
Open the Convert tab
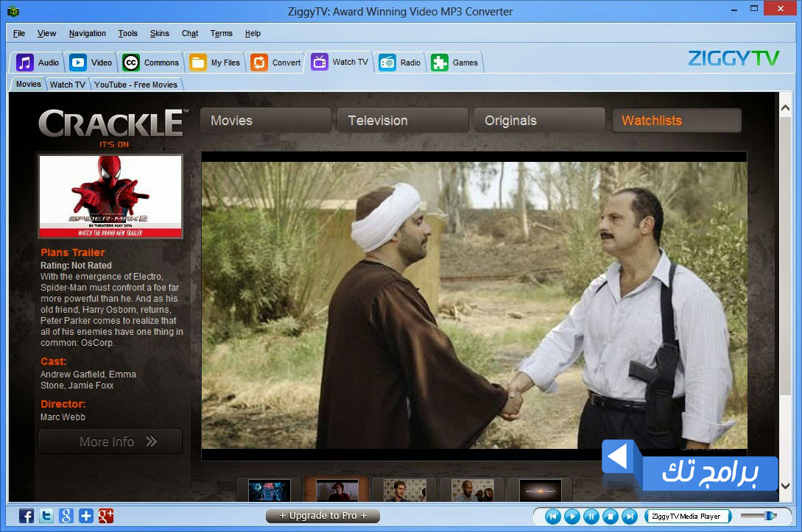[275, 63]
